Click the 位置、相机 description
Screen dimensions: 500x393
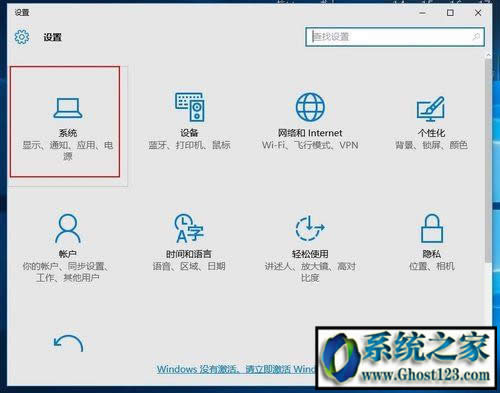[x=432, y=266]
